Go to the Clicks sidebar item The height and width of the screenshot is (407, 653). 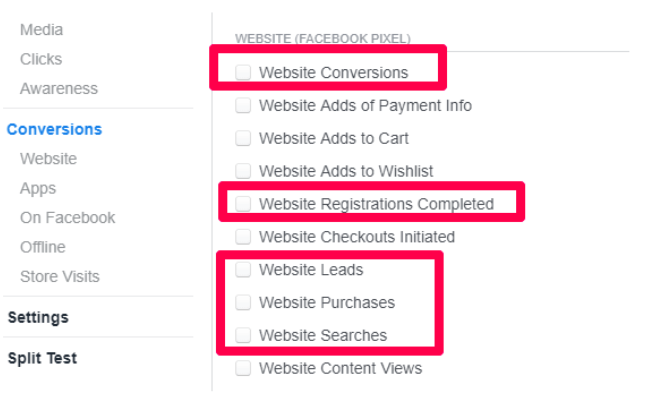[41, 59]
